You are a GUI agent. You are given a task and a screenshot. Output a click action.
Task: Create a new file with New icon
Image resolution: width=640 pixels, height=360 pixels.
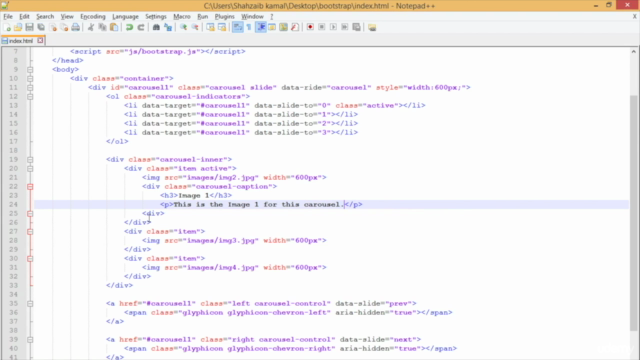tap(7, 27)
